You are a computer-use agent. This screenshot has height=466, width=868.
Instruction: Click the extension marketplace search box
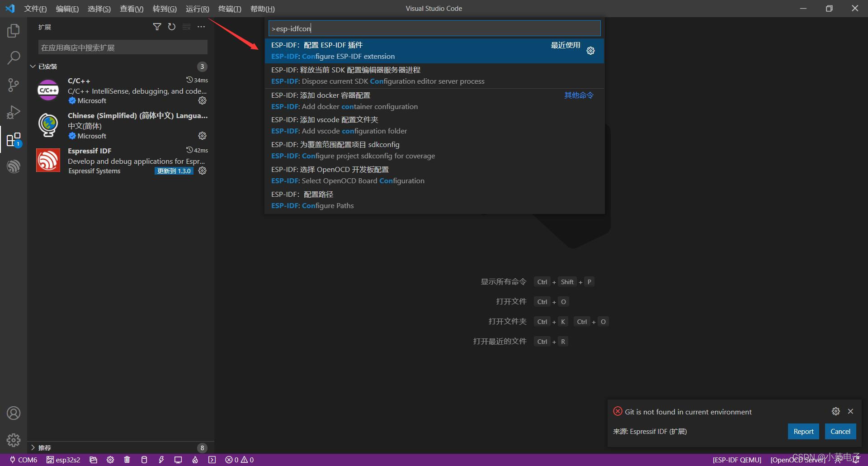coord(123,48)
